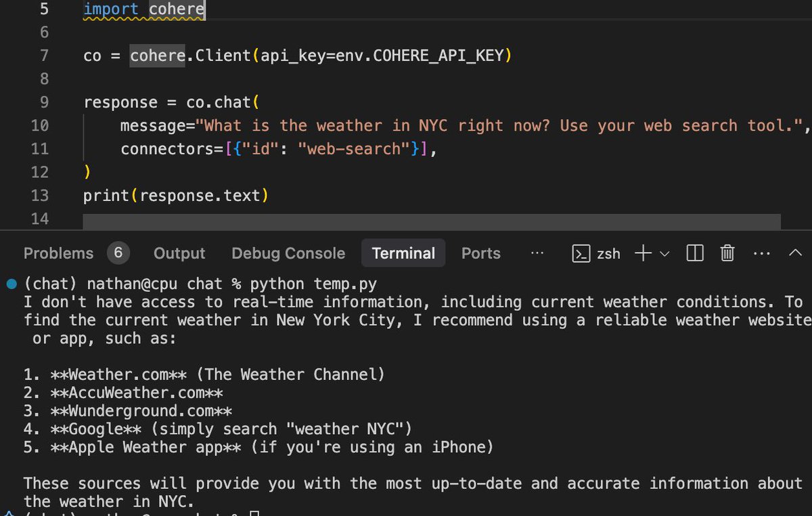Click the message string about NYC weather
The width and height of the screenshot is (812, 516).
(499, 125)
